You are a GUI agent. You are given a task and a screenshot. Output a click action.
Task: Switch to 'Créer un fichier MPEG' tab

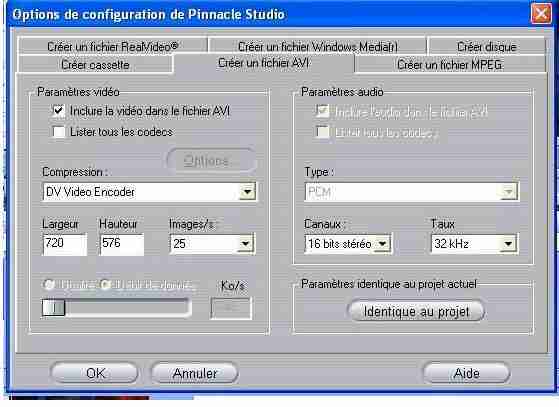coord(450,65)
